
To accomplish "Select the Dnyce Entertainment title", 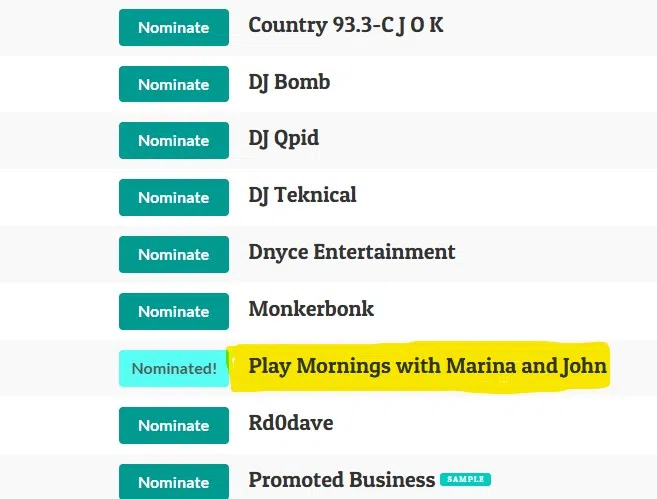I will (x=351, y=253).
